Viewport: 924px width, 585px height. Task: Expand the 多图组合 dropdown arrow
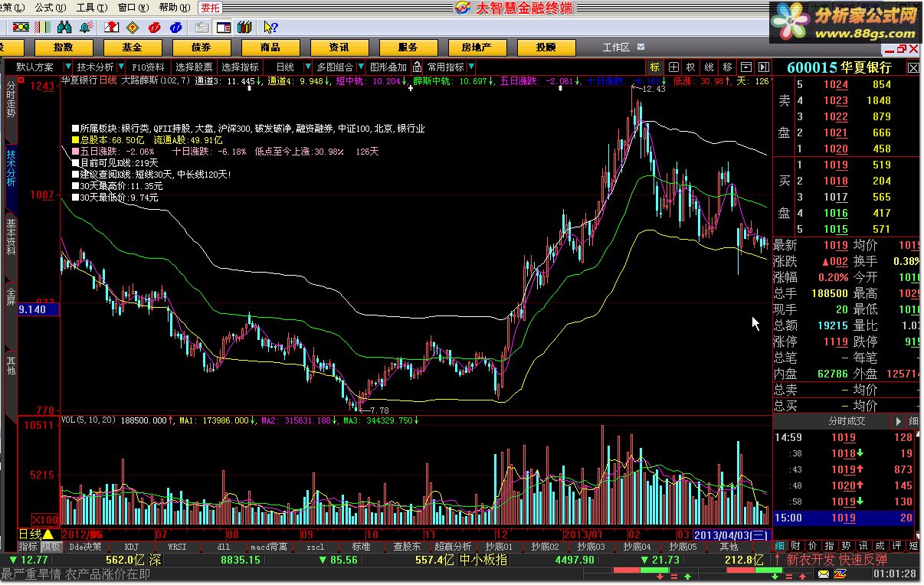click(361, 67)
